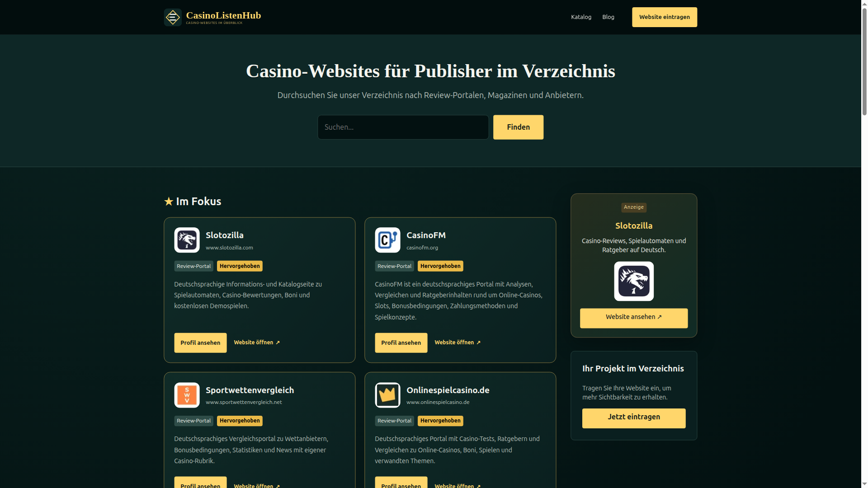The height and width of the screenshot is (488, 868).
Task: Click CasinoFM's Profil ansehen button
Action: (x=401, y=343)
